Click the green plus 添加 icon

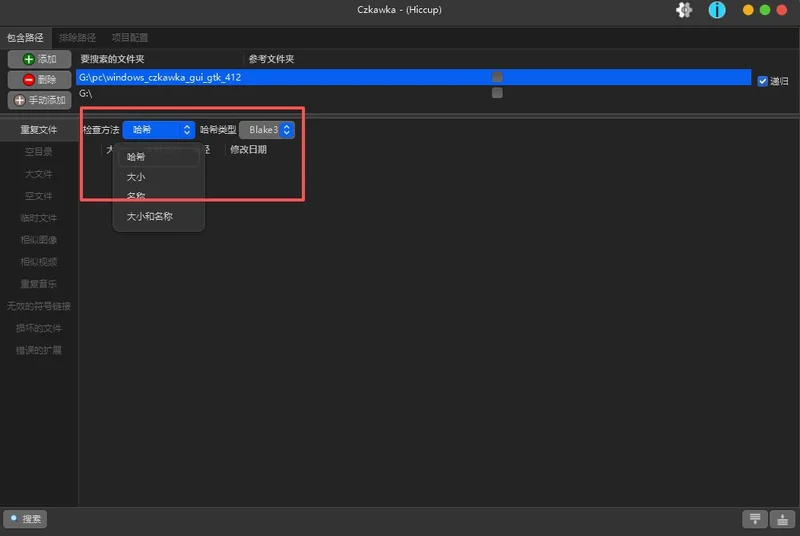coord(29,59)
